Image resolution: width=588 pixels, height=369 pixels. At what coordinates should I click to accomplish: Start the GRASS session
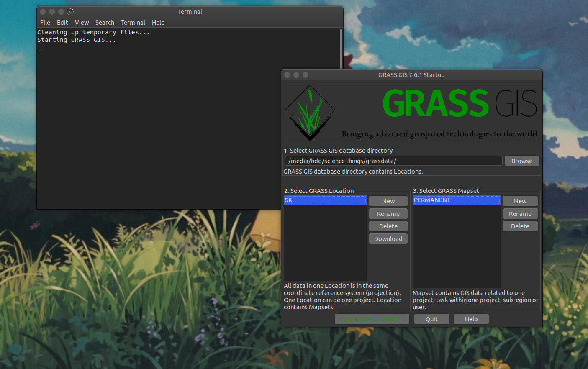(x=372, y=319)
